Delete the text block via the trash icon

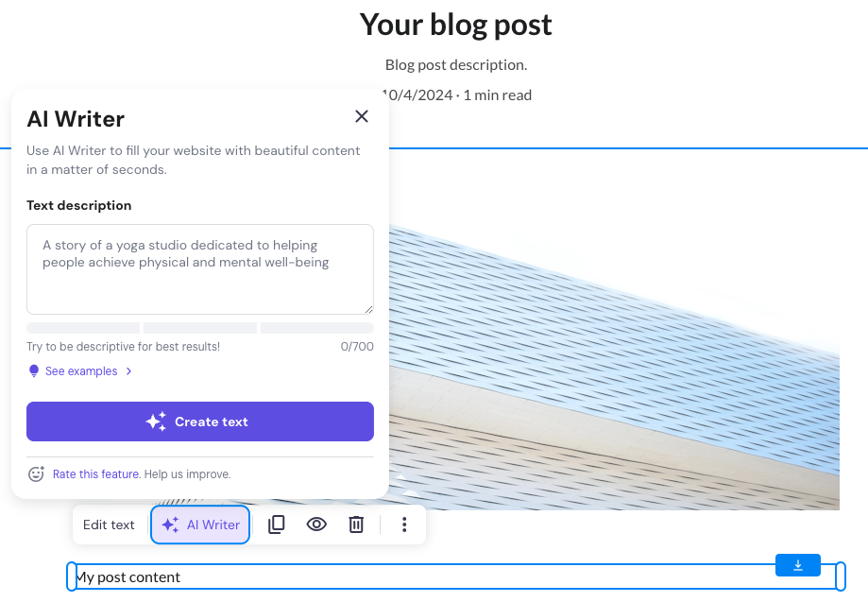click(x=356, y=525)
